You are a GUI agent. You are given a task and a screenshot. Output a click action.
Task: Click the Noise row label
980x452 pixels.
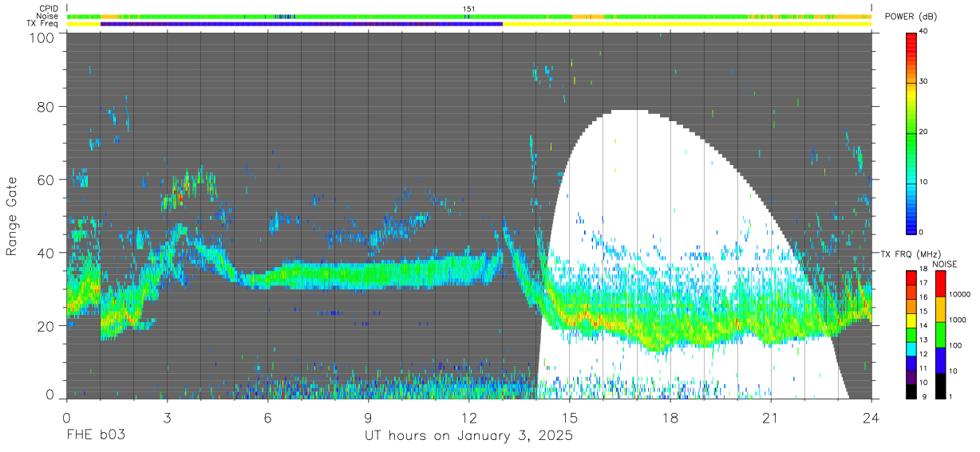(48, 16)
